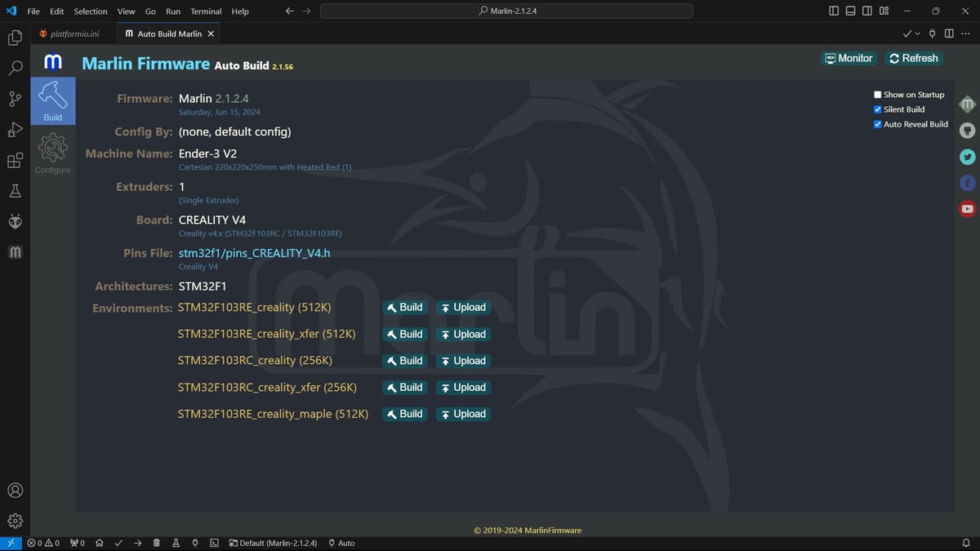Open the stm32f1/pins_CREALITY_V4.h link
Screen dimensions: 980x551
(x=254, y=253)
